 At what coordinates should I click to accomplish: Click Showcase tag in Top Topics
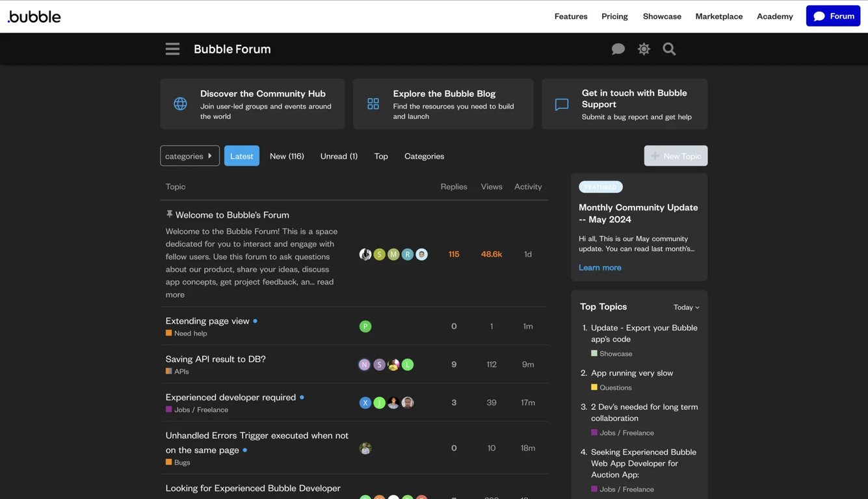[612, 353]
